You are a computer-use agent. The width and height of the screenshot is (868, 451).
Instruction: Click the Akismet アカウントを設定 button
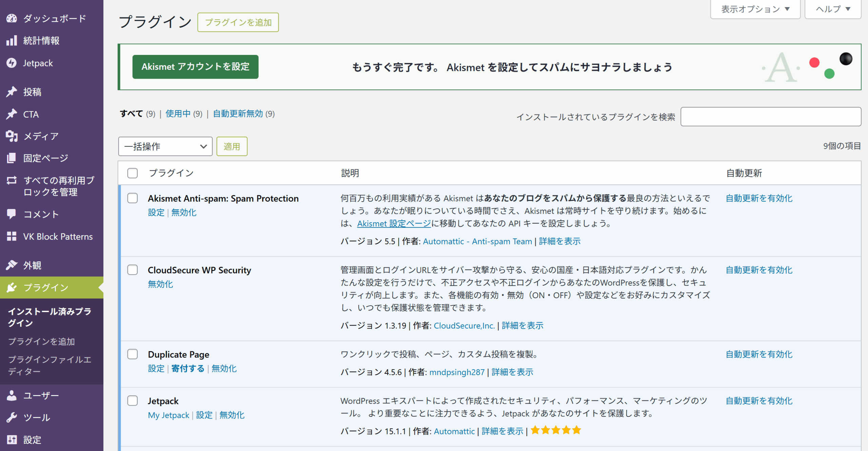(195, 67)
